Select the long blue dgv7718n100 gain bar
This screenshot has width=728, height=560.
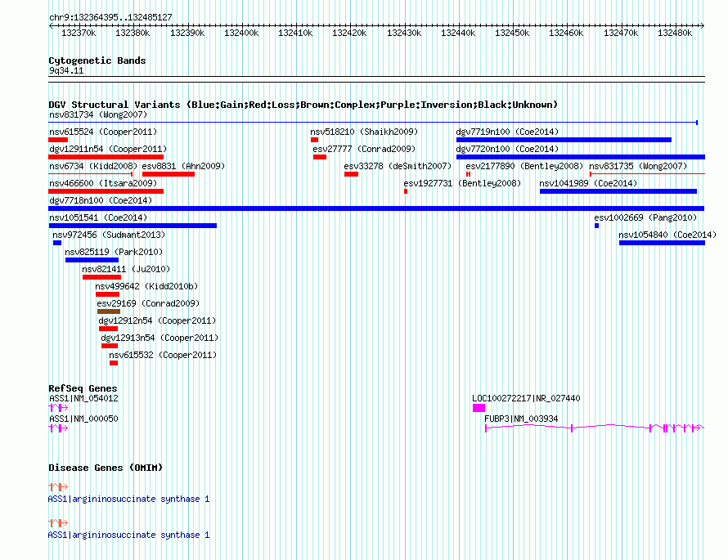[x=376, y=208]
